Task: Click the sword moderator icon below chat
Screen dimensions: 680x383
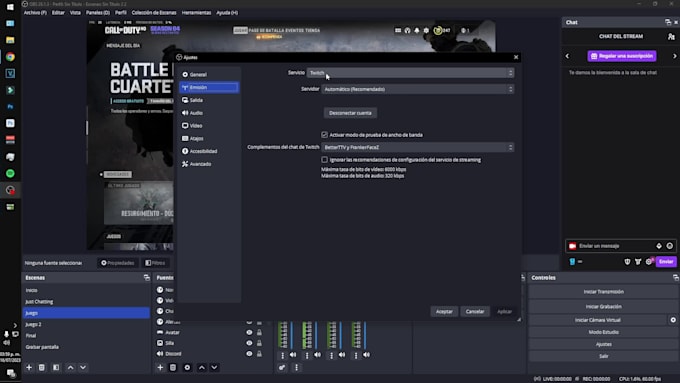Action: 638,262
